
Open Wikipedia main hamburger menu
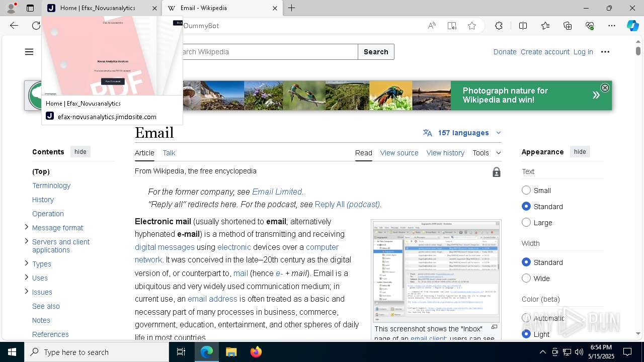point(29,52)
